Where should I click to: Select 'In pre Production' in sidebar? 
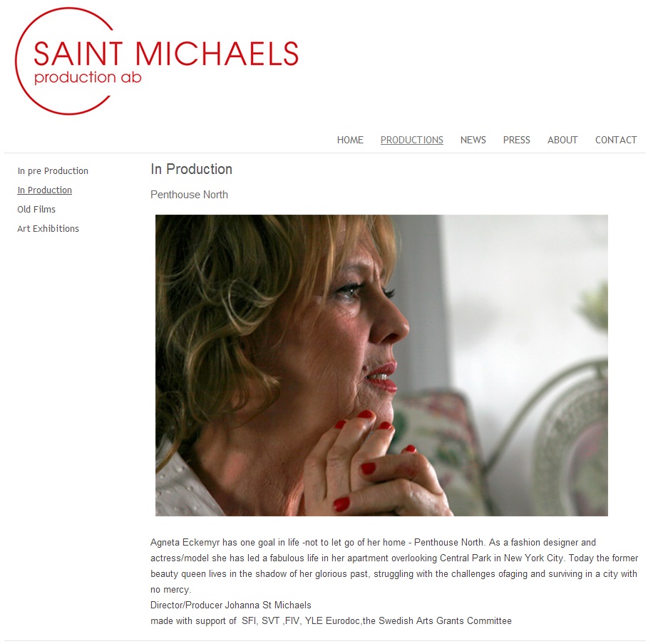click(x=53, y=171)
